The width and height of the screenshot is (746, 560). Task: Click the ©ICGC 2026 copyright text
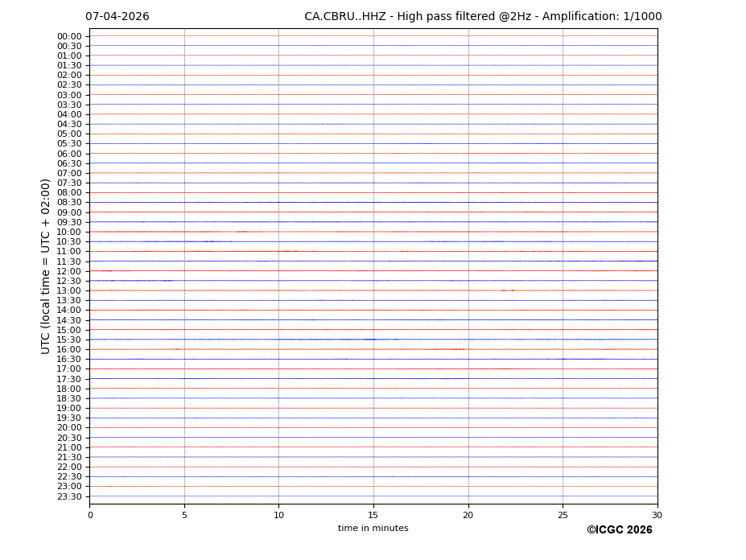coord(619,530)
